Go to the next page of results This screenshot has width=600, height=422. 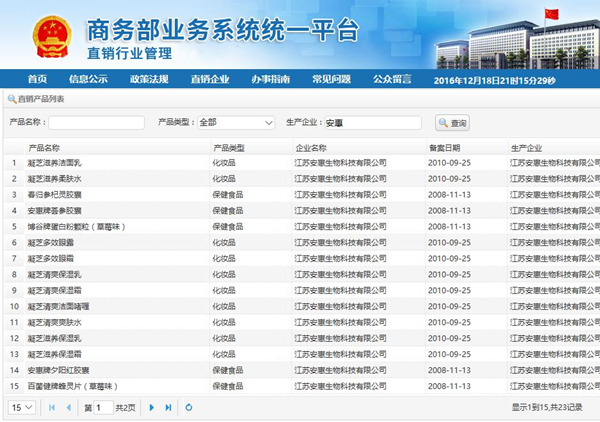(152, 408)
